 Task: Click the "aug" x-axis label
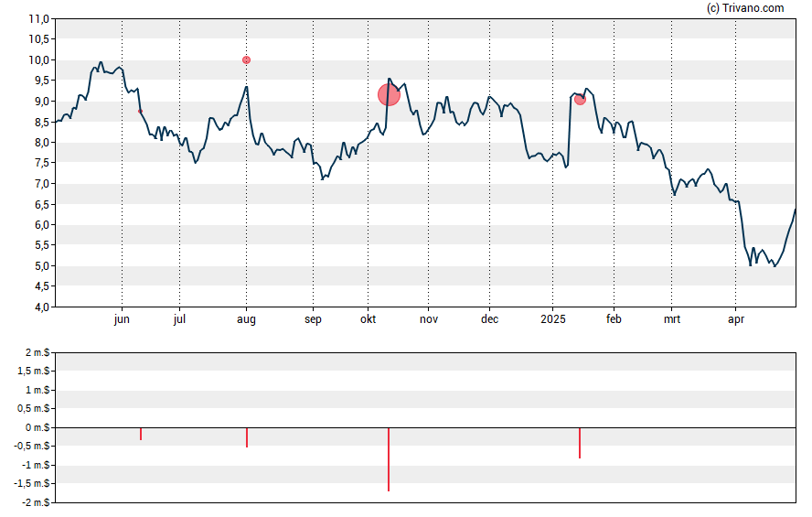click(247, 319)
